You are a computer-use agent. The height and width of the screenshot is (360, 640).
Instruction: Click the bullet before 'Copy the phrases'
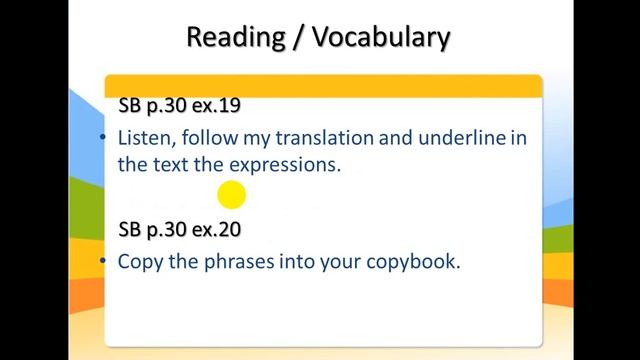tap(103, 261)
